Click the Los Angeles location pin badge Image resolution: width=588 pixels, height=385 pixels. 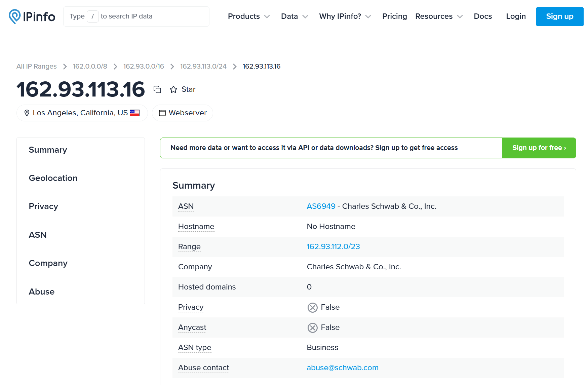(x=82, y=113)
